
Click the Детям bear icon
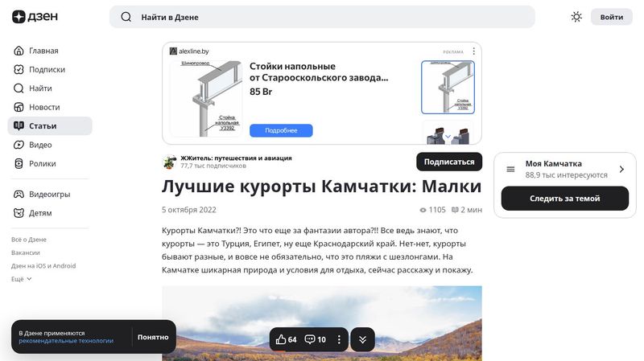point(19,213)
